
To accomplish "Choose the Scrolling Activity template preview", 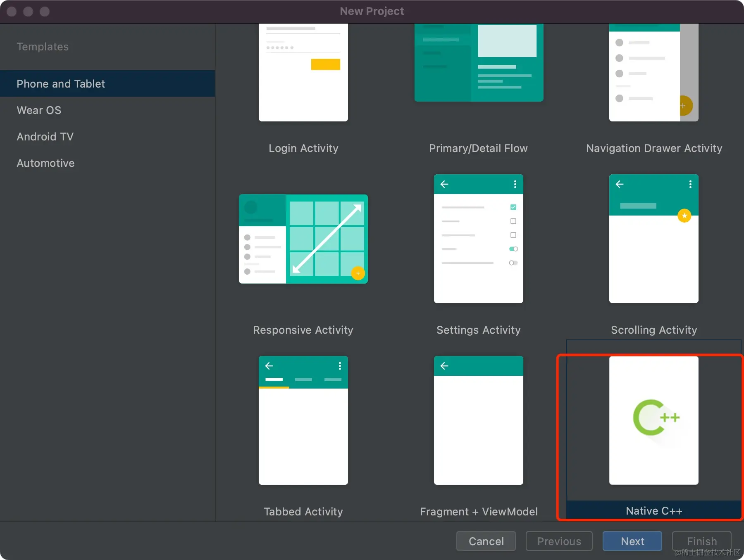I will (654, 239).
